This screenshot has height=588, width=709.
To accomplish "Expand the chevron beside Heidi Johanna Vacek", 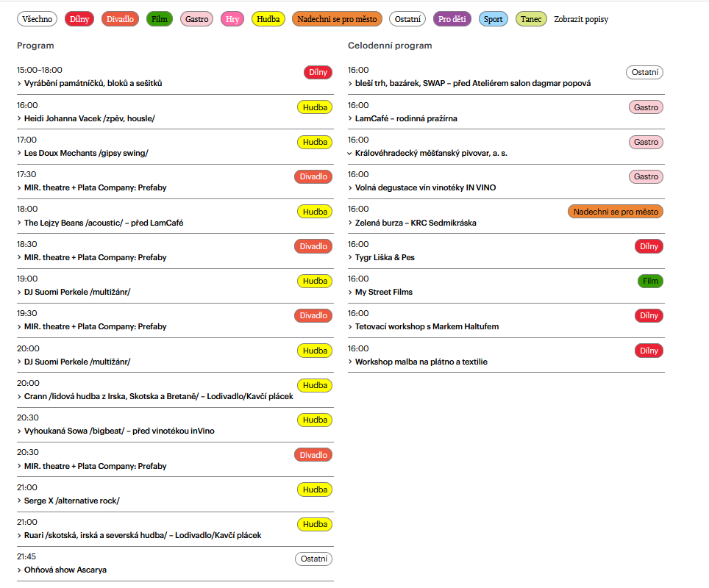I will point(19,119).
